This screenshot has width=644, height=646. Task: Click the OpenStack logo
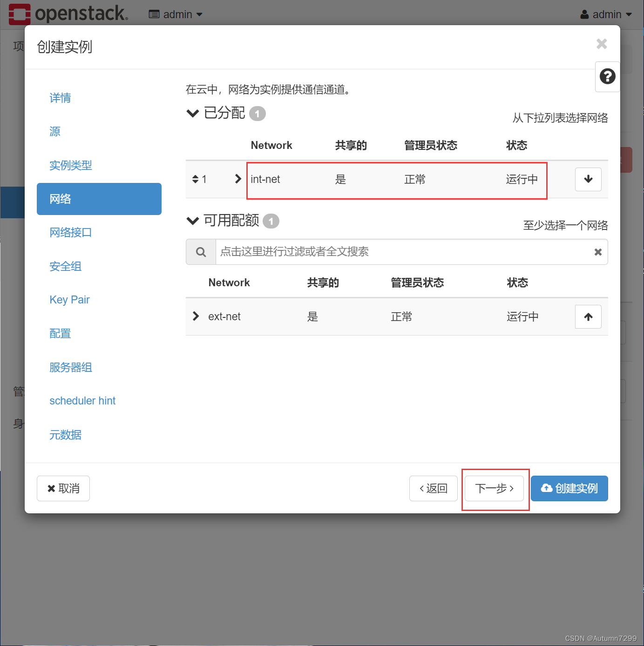coord(68,14)
